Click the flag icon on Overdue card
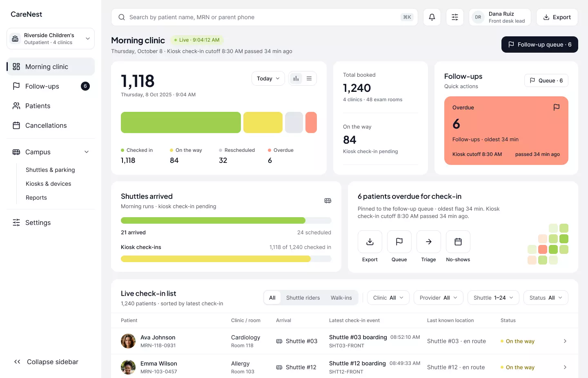This screenshot has height=378, width=588. (x=557, y=107)
